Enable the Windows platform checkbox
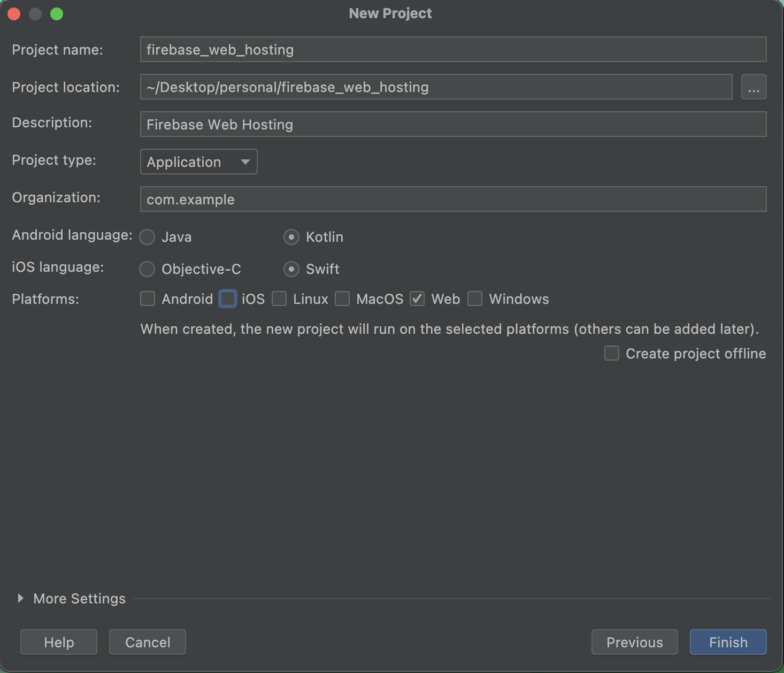The image size is (784, 673). pyautogui.click(x=475, y=299)
